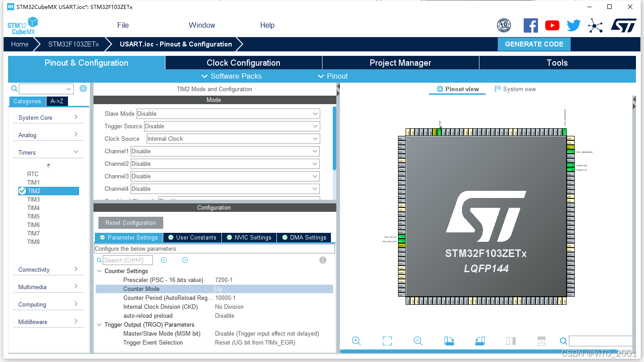Open the Channel4 dropdown

pos(225,189)
